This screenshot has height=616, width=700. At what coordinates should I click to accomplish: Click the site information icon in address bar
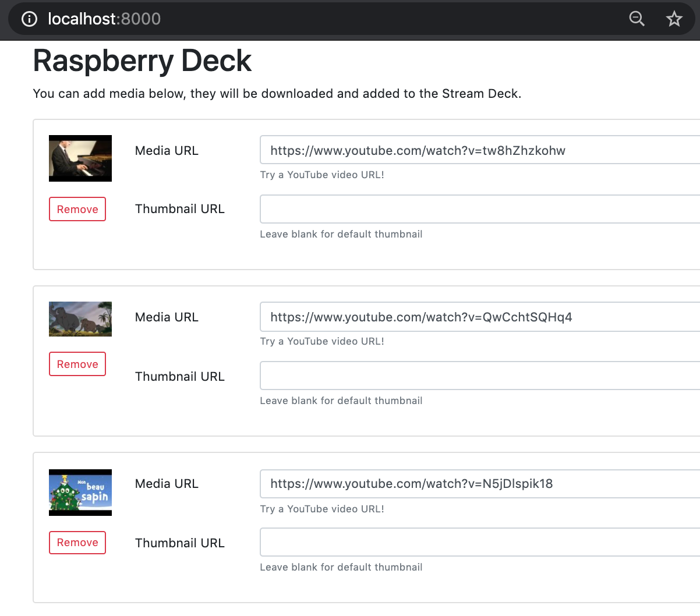click(29, 19)
